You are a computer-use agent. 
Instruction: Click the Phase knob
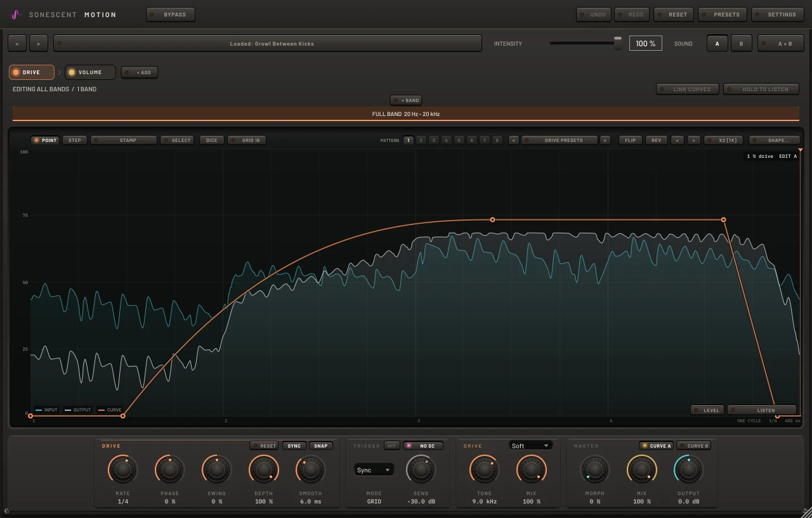coord(169,470)
